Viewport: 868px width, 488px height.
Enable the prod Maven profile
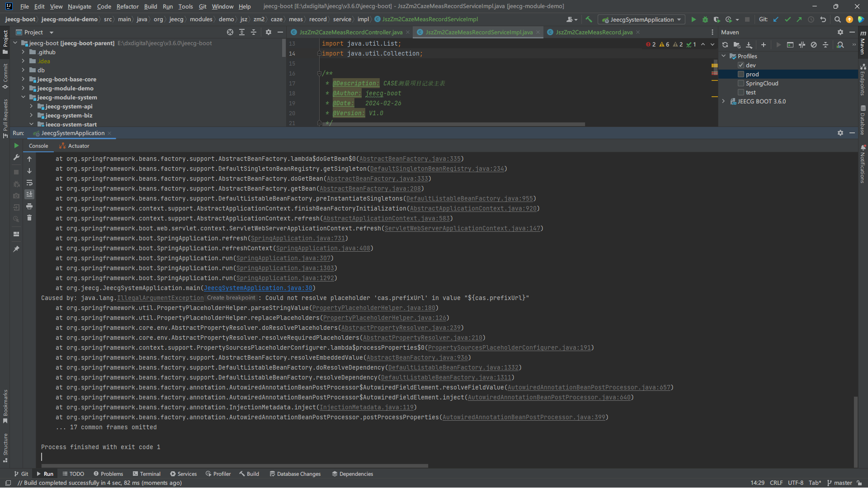741,74
